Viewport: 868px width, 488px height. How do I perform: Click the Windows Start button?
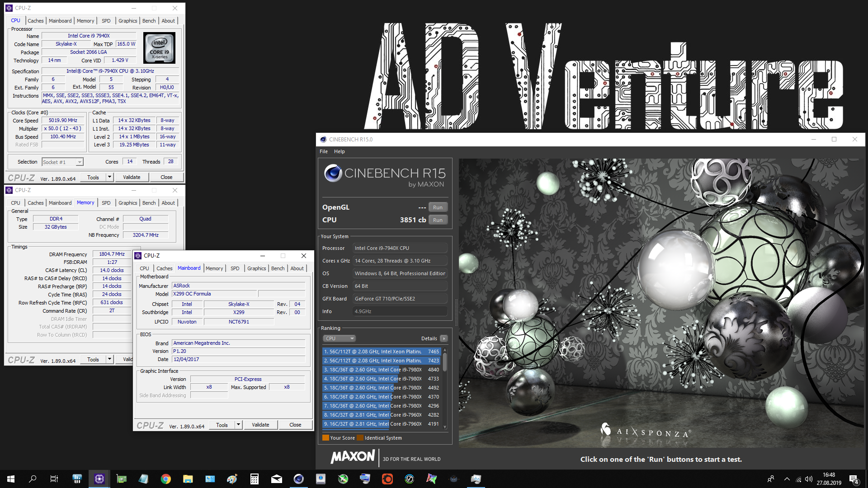click(11, 479)
